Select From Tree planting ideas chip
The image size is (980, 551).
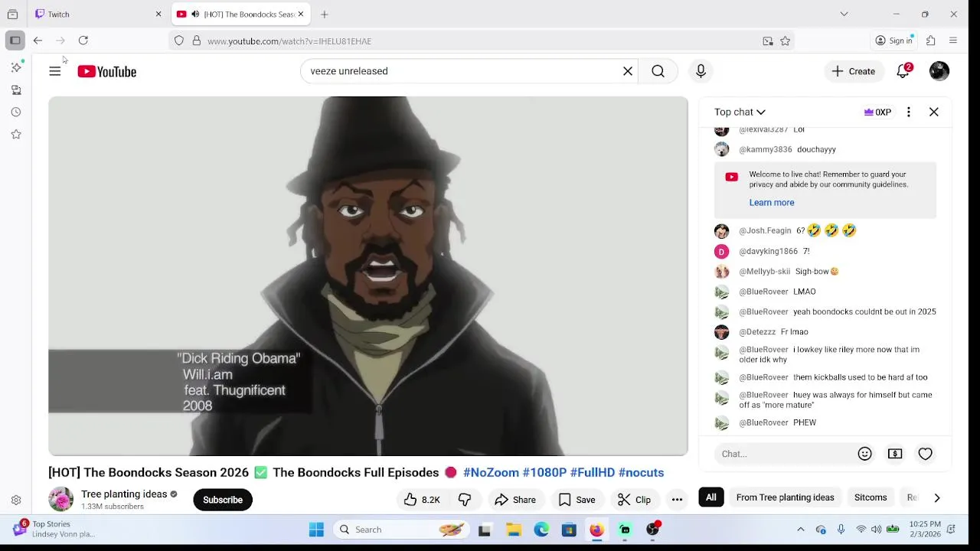pyautogui.click(x=785, y=497)
